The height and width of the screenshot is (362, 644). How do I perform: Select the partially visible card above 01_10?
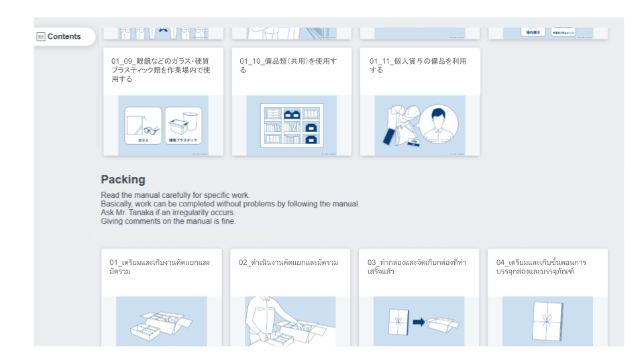click(x=291, y=33)
